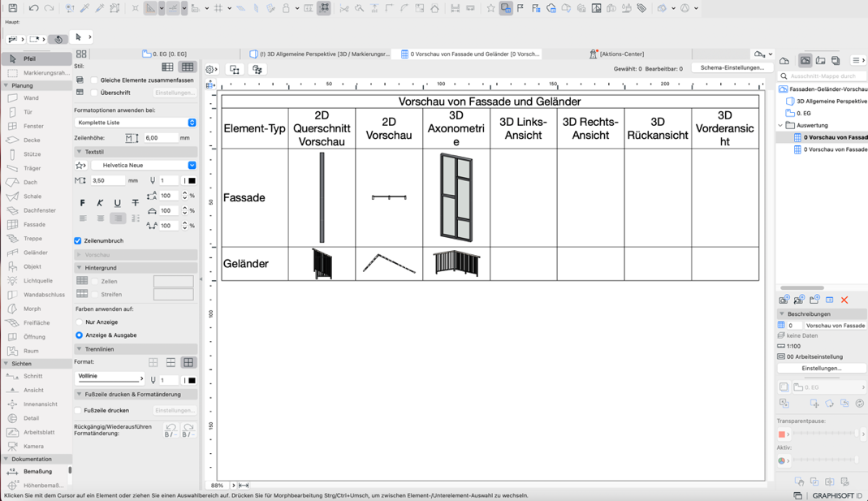The height and width of the screenshot is (501, 868).
Task: Click the undo arrow in toolbar
Action: [x=33, y=8]
